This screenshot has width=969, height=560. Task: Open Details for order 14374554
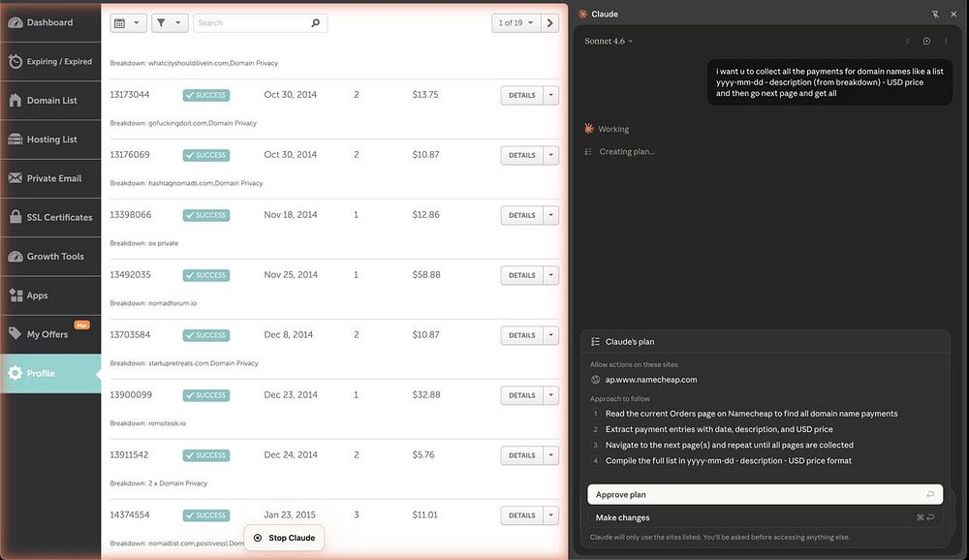click(x=521, y=514)
